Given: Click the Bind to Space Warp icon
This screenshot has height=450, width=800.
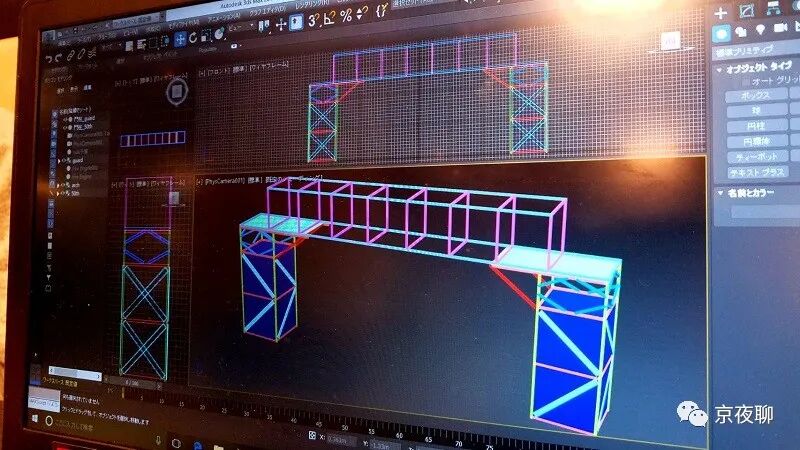Looking at the screenshot, I should point(92,52).
